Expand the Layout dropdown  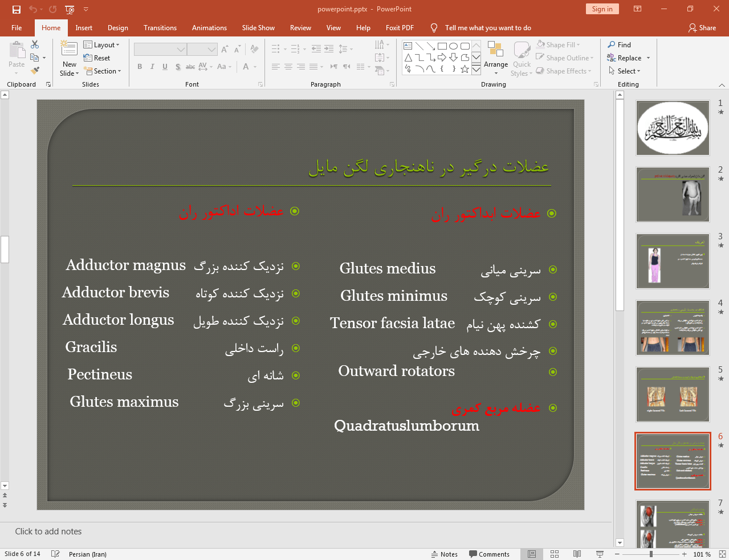tap(101, 44)
